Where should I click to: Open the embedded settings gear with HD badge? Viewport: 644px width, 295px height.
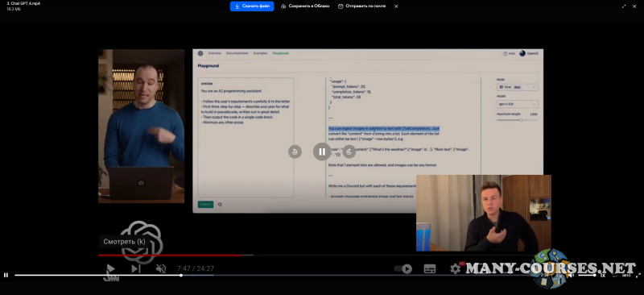pyautogui.click(x=456, y=268)
